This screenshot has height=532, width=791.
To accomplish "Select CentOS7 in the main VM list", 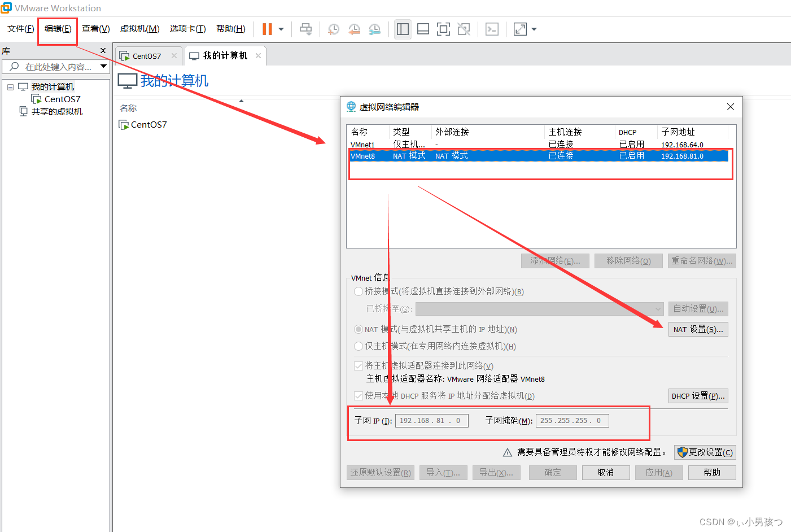I will click(x=148, y=125).
